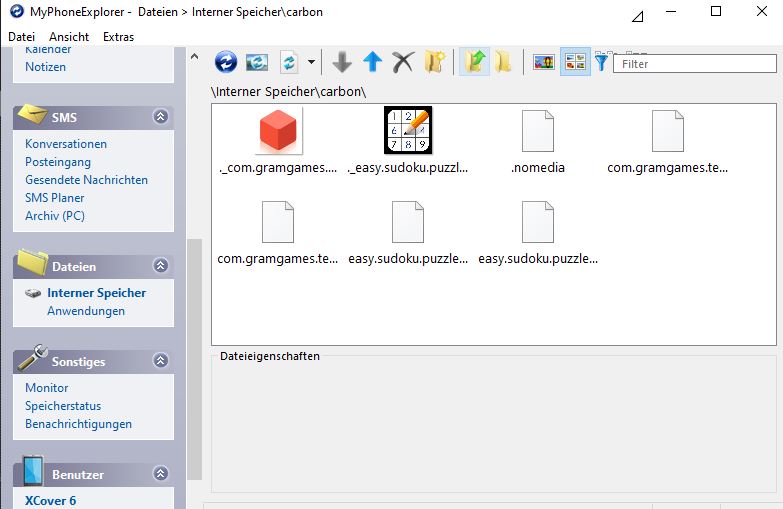The width and height of the screenshot is (783, 509).
Task: Collapse the Dateien section
Action: (x=160, y=265)
